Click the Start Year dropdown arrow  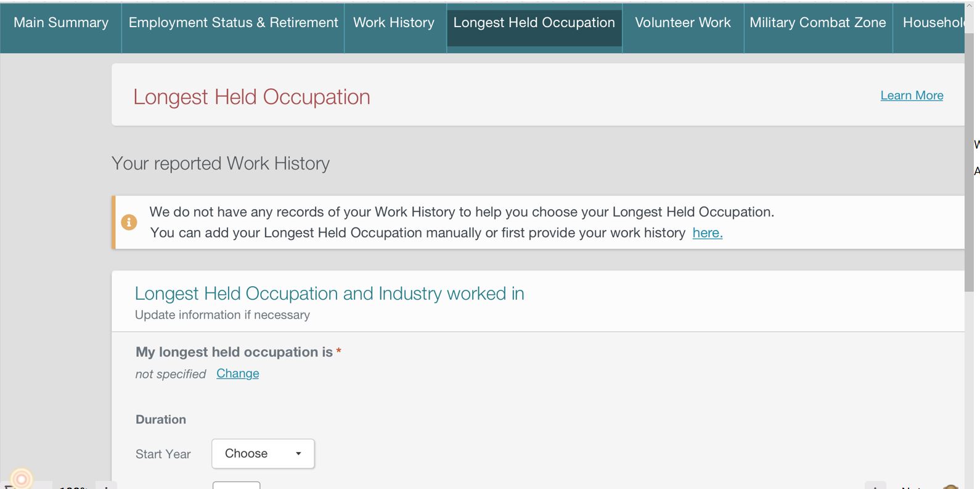pos(298,454)
